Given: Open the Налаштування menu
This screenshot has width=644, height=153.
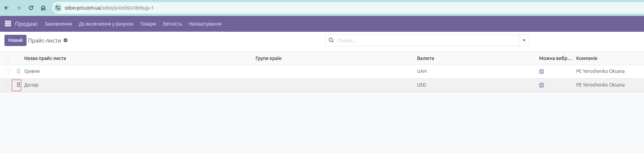Looking at the screenshot, I should coord(205,24).
